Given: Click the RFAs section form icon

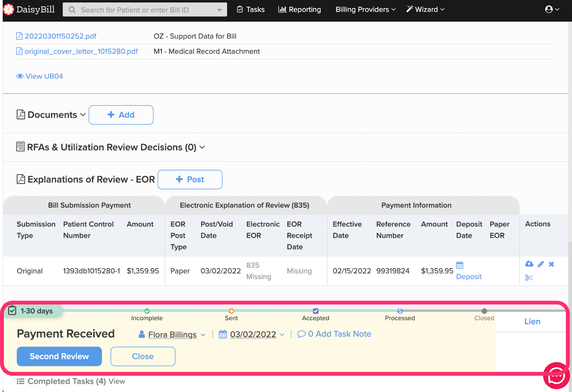Looking at the screenshot, I should click(x=20, y=147).
